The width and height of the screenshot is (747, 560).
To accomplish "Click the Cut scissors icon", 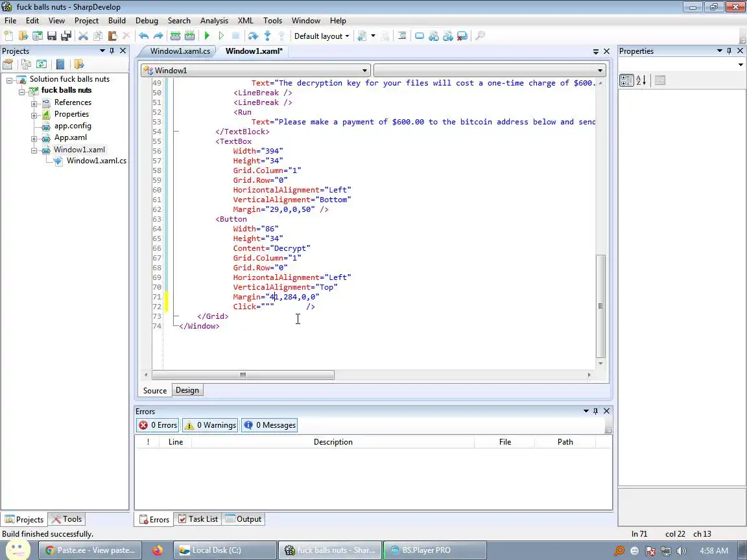I will 84,36.
